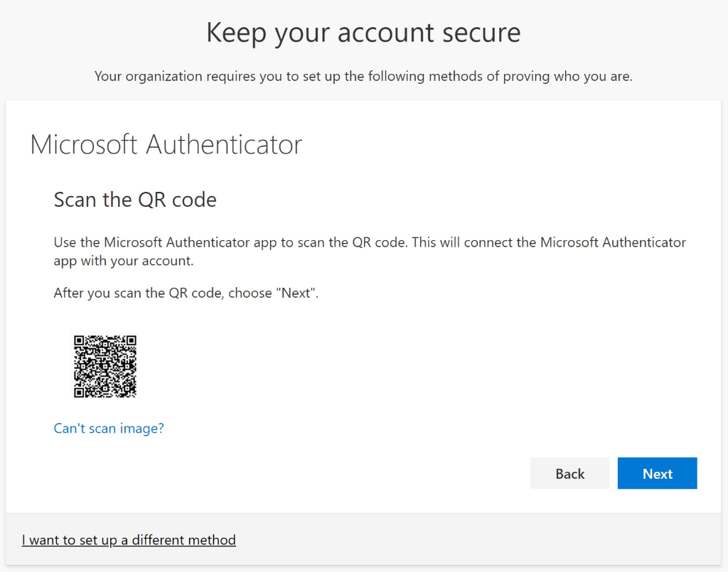Viewport: 728px width, 572px height.
Task: Click the QR code's top-left finder square
Action: click(x=80, y=341)
